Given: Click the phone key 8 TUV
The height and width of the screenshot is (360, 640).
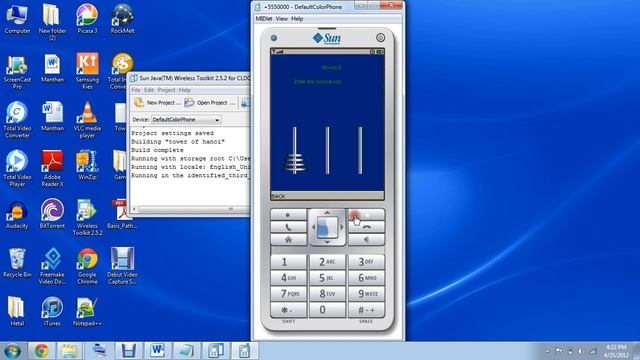Looking at the screenshot, I should coord(327,294).
